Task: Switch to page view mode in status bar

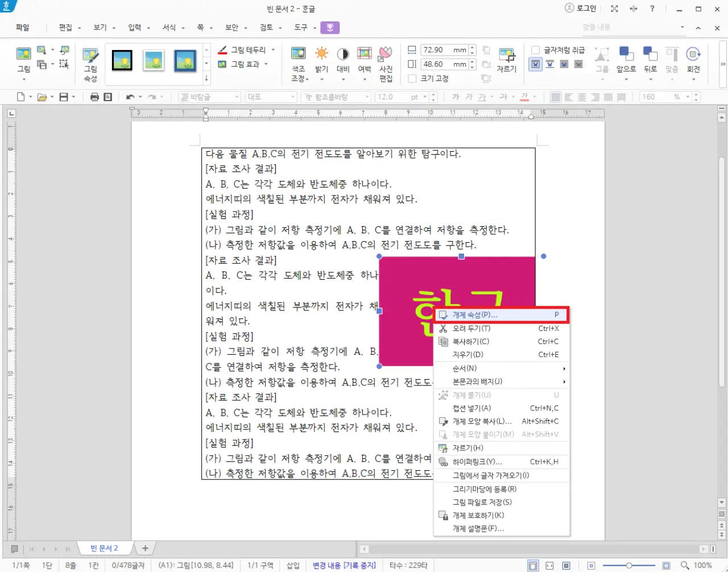Action: 532,566
